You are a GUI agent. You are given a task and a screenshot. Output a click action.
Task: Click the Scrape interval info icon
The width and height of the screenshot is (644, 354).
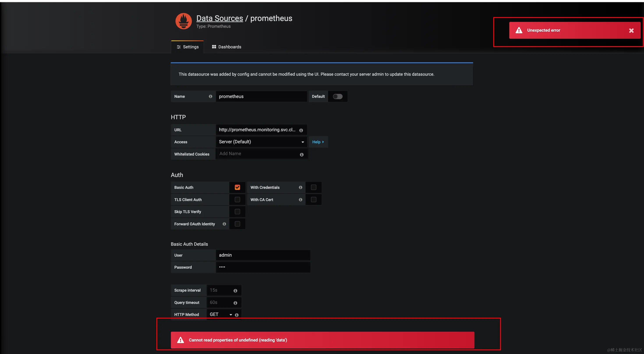coord(235,291)
